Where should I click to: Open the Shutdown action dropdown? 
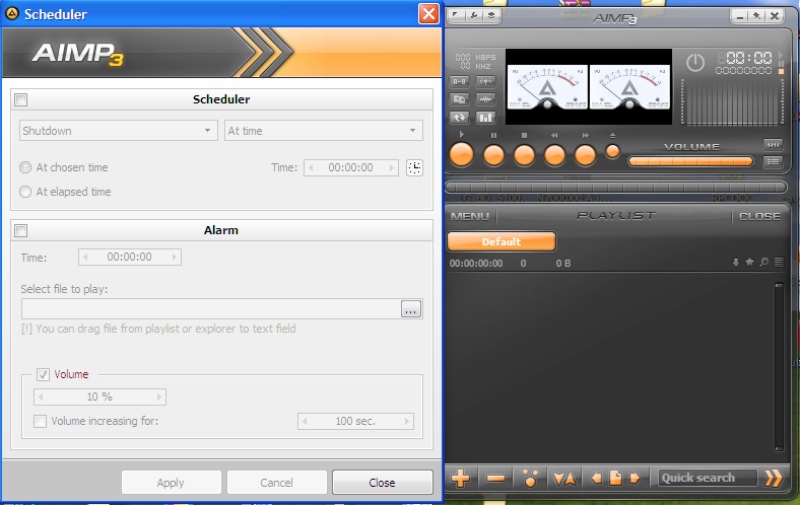(x=118, y=131)
